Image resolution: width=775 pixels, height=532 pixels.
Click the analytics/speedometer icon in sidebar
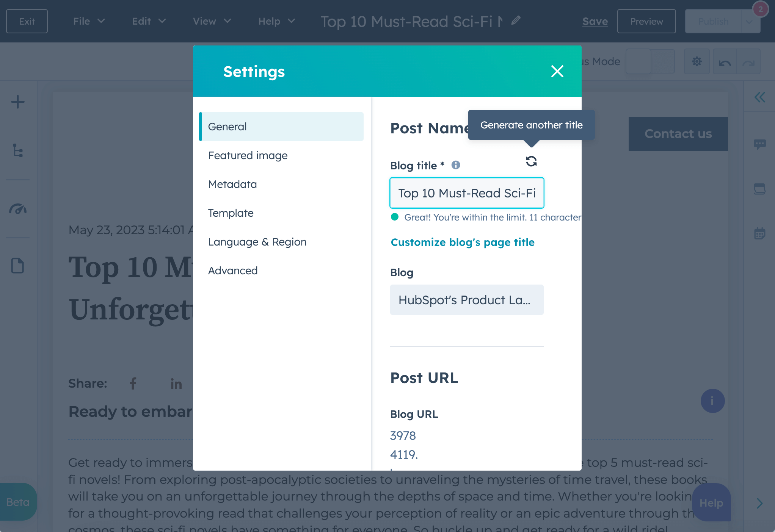[x=18, y=208]
